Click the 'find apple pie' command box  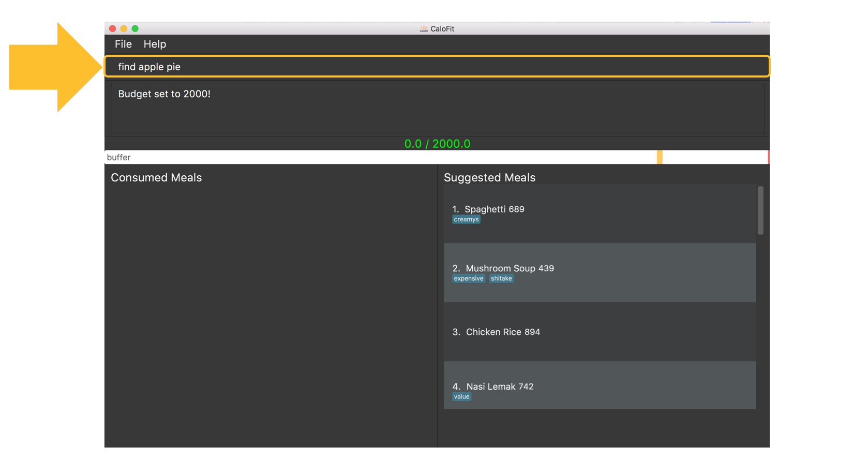[x=437, y=67]
